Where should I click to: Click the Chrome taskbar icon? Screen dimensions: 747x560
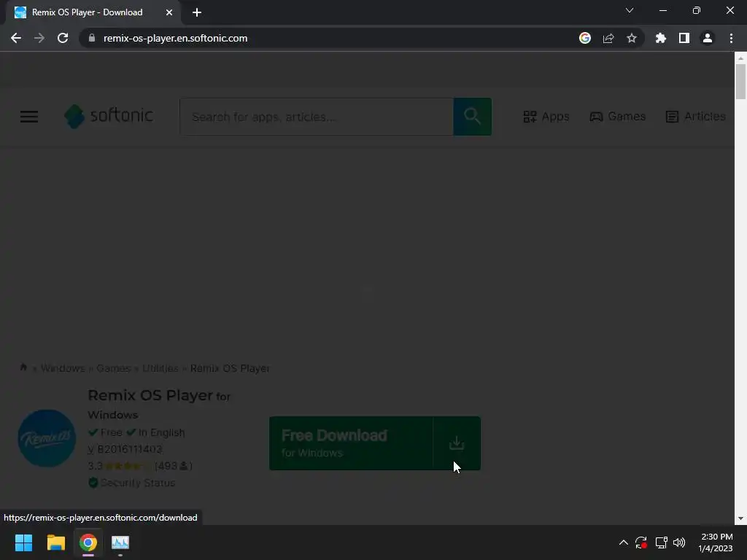[88, 542]
